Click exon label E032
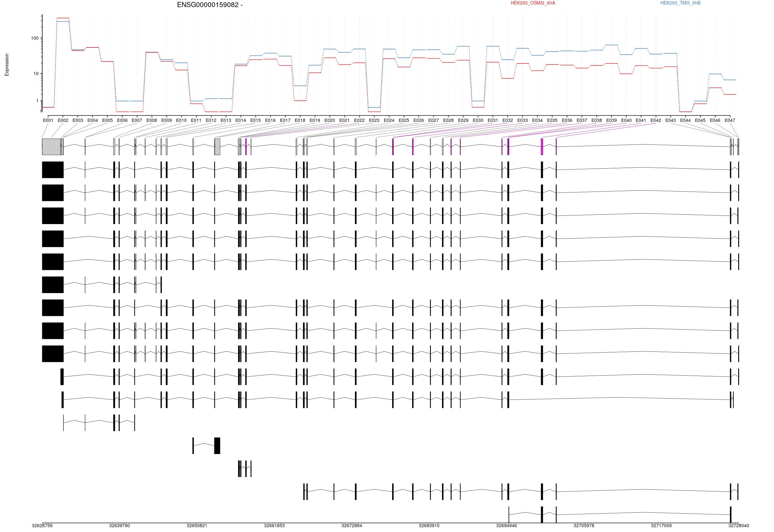The width and height of the screenshot is (774, 532). point(508,120)
